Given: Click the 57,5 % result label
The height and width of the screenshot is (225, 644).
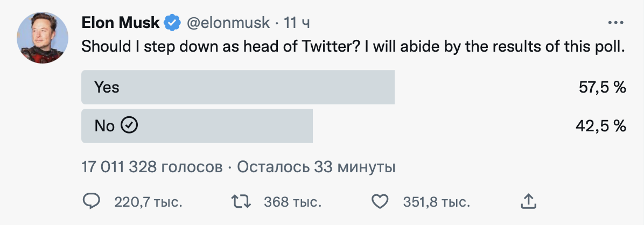Looking at the screenshot, I should pos(602,87).
